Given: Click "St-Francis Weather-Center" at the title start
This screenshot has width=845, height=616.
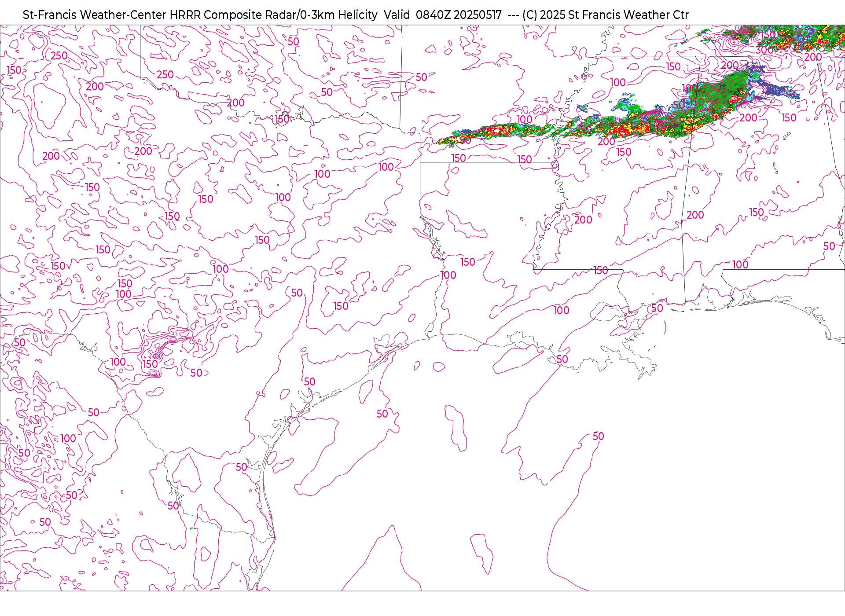Looking at the screenshot, I should tap(95, 15).
